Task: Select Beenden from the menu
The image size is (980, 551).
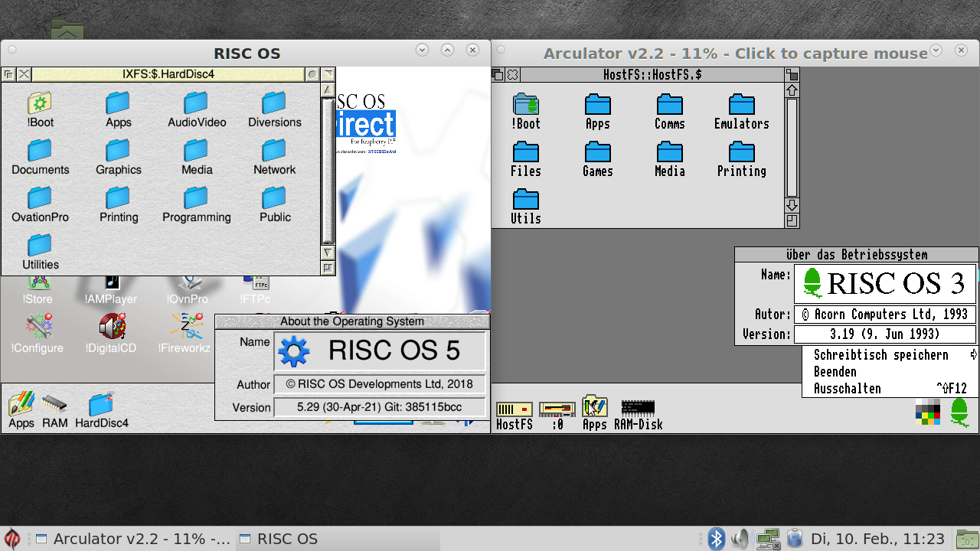Action: tap(835, 372)
